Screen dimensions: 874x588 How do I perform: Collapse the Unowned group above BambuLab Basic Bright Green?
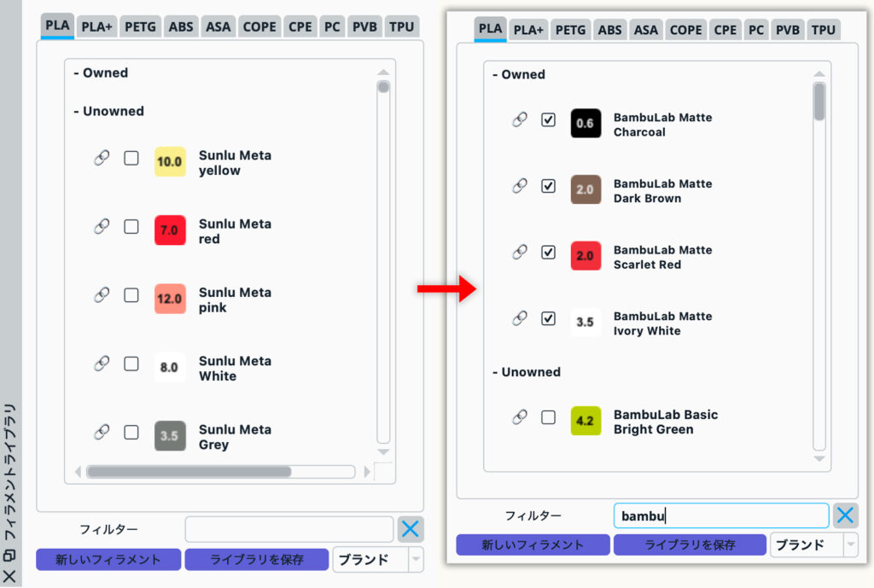(x=527, y=372)
